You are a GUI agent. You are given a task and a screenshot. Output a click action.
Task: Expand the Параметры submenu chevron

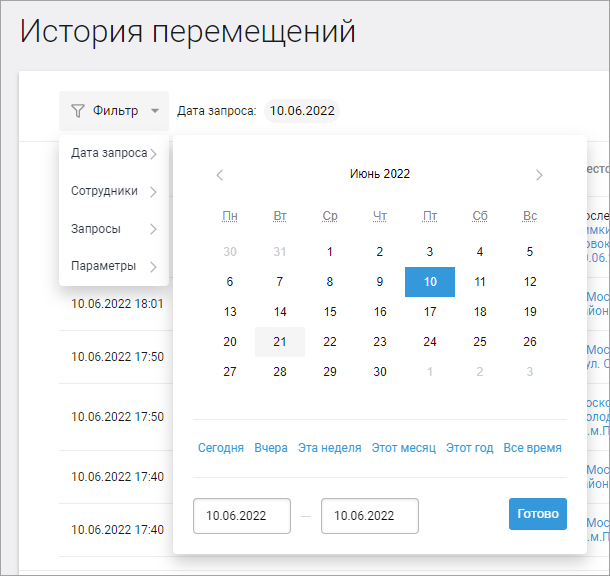[x=153, y=267]
